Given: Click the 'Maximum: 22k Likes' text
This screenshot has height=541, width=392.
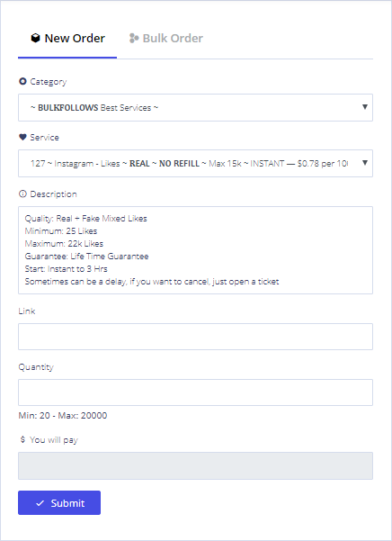Looking at the screenshot, I should pos(64,244).
